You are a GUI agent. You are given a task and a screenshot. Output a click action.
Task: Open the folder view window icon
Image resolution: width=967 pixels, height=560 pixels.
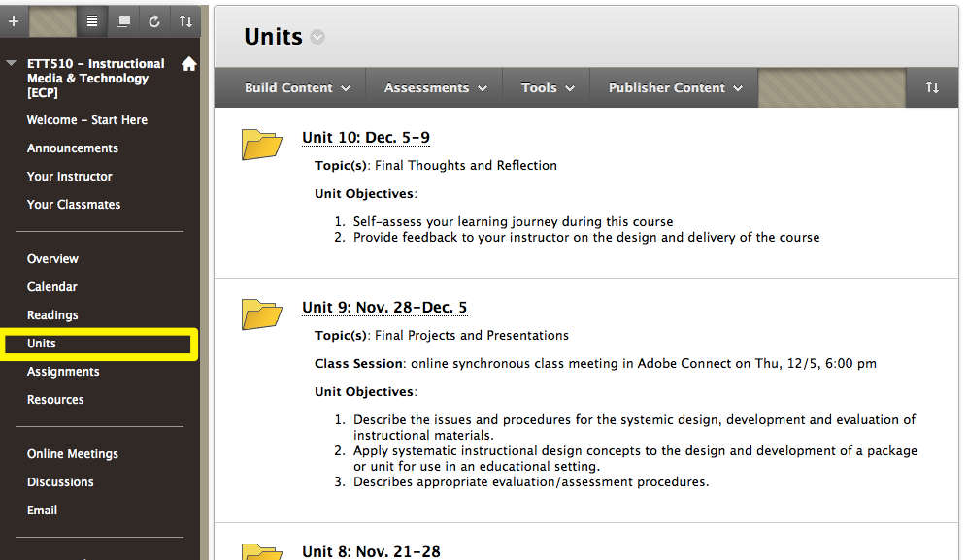coord(123,21)
